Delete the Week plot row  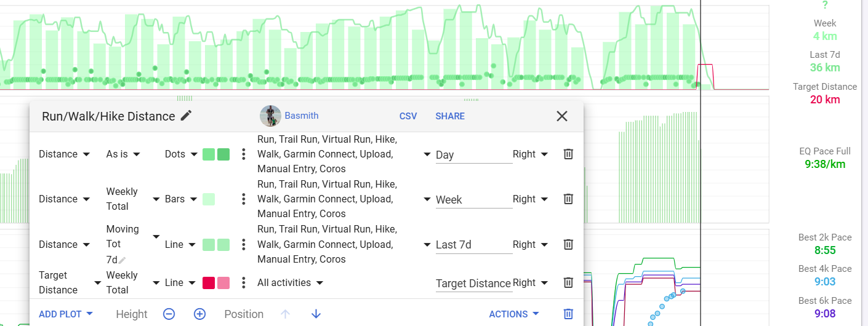pyautogui.click(x=568, y=199)
